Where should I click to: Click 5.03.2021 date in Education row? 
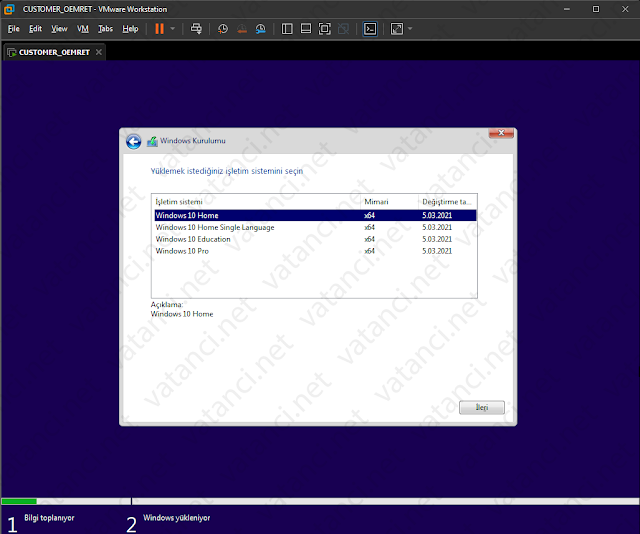pyautogui.click(x=437, y=239)
